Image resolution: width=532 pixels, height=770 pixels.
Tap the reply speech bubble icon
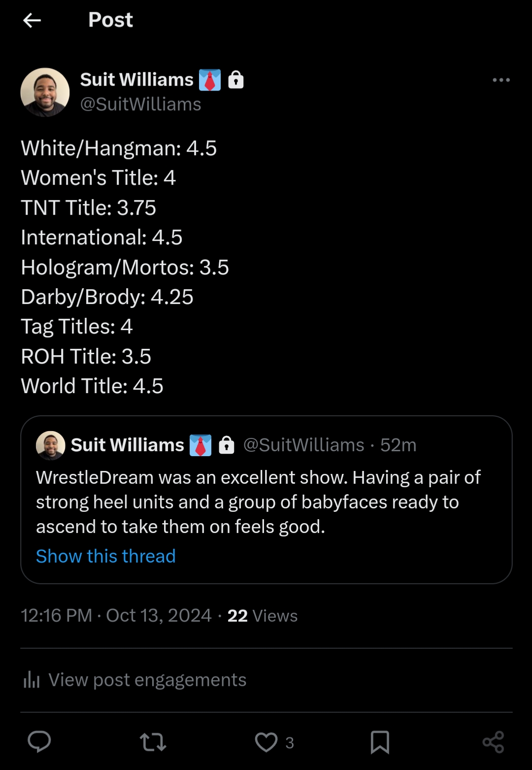[39, 741]
